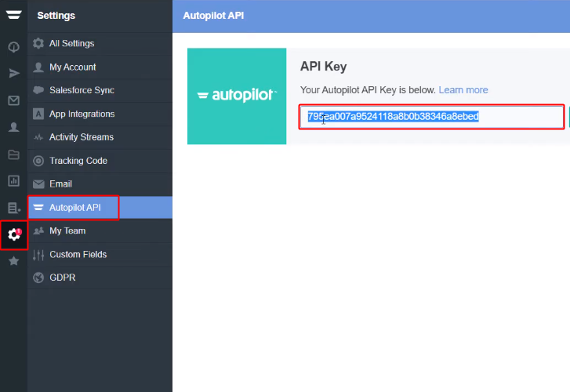
Task: Select App Integrations in settings menu
Action: [100, 114]
